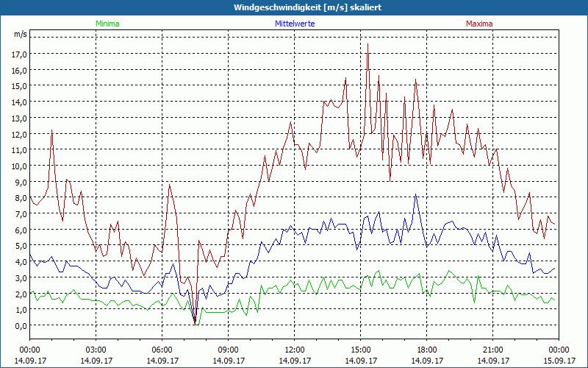Click the 12:00 time axis label
Viewport: 588px width, 368px height.
(x=294, y=350)
